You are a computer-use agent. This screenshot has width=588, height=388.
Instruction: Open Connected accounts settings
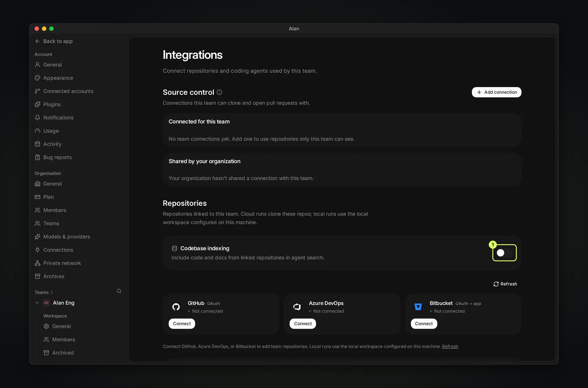68,91
